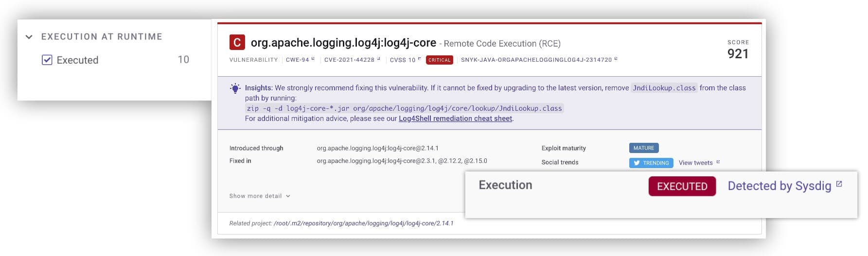Image resolution: width=868 pixels, height=256 pixels.
Task: Click the org.apache.logging.log4j:log4j-core title
Action: click(343, 43)
